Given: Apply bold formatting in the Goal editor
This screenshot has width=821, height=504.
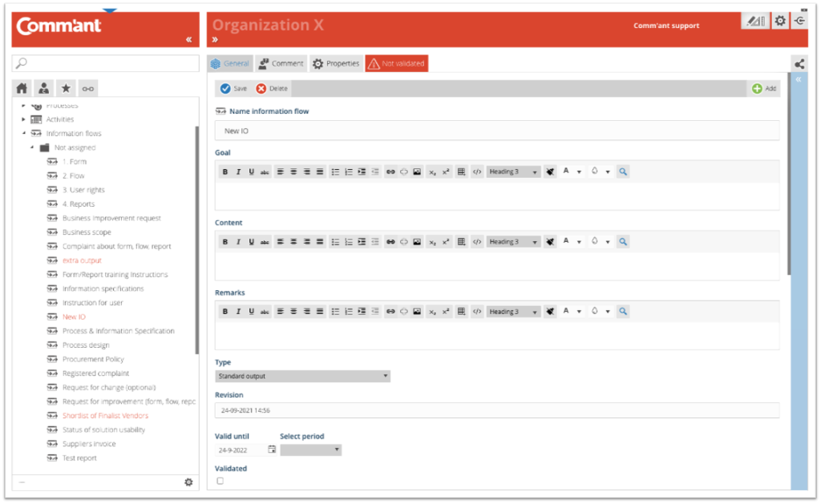Looking at the screenshot, I should (224, 171).
